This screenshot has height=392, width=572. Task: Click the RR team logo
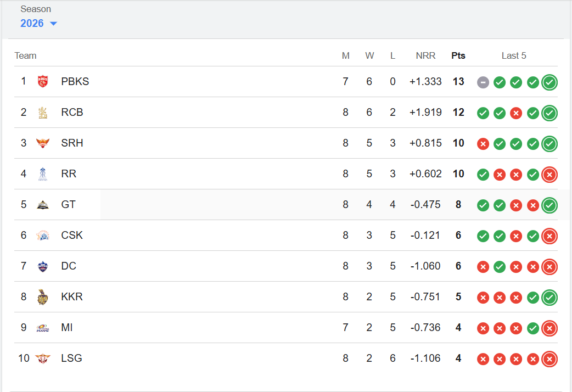(42, 174)
